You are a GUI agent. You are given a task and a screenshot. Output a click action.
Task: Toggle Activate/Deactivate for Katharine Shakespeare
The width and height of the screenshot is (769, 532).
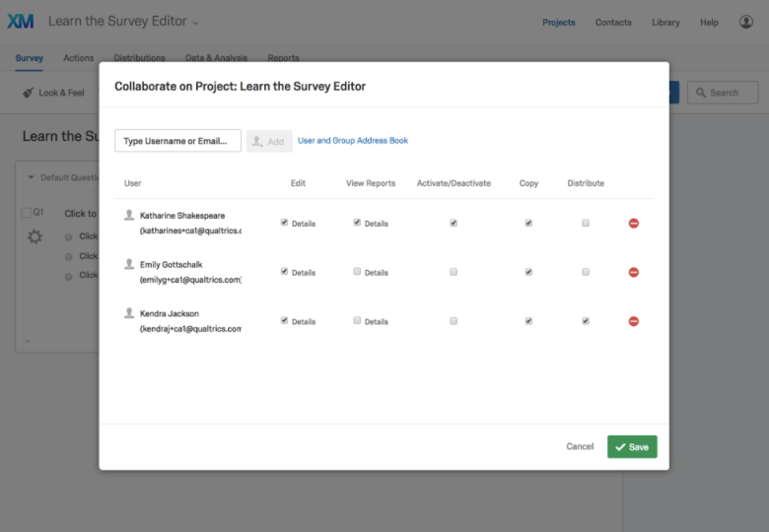(454, 223)
